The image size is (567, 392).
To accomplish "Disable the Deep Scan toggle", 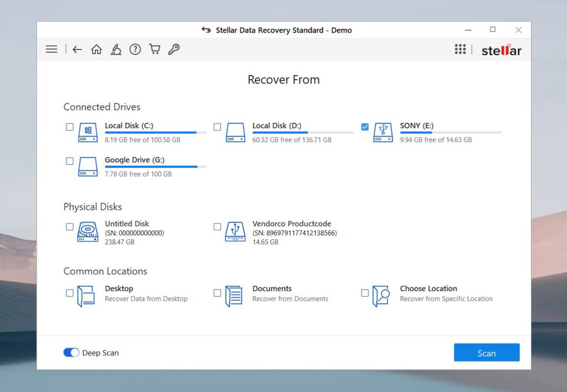I will coord(71,352).
